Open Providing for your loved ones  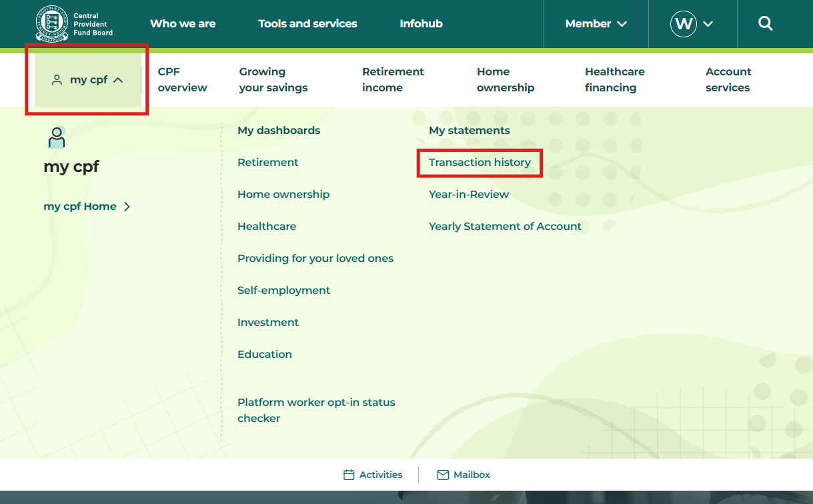coord(315,259)
